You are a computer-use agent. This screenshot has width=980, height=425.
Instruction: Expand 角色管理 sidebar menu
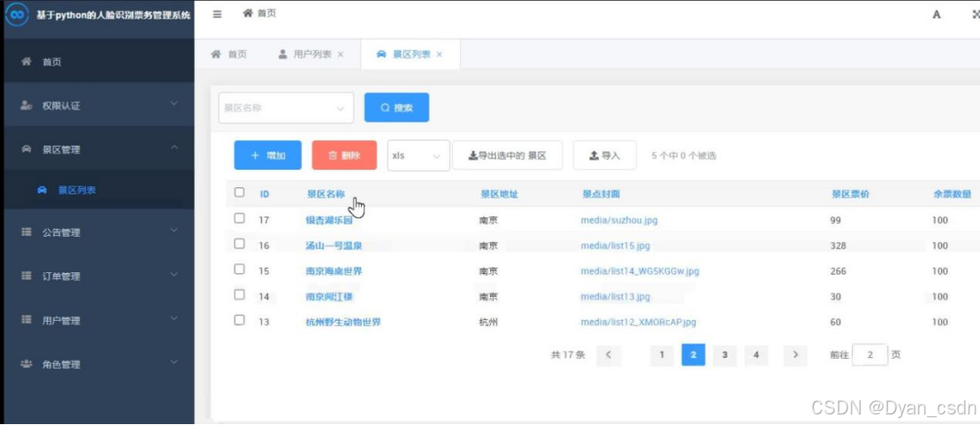(x=174, y=362)
